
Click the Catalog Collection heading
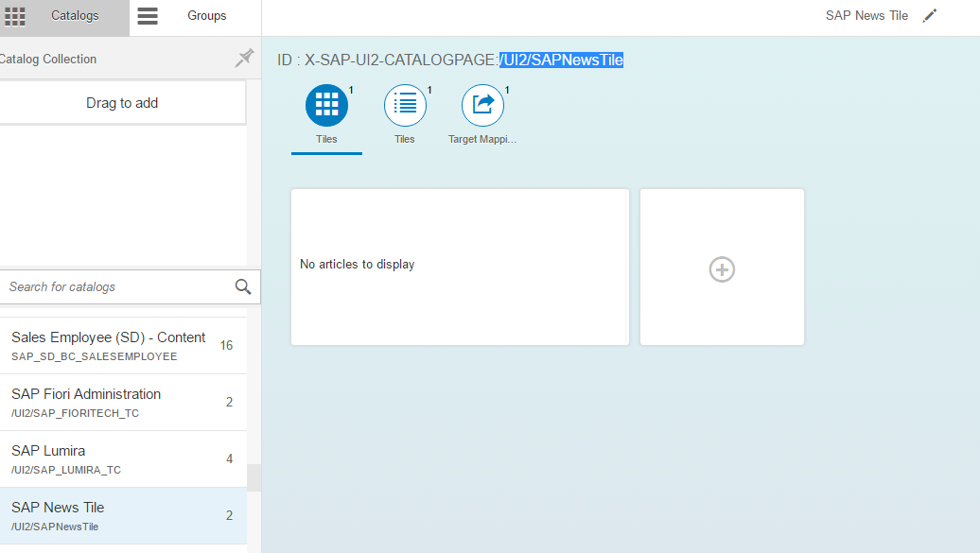(x=48, y=59)
